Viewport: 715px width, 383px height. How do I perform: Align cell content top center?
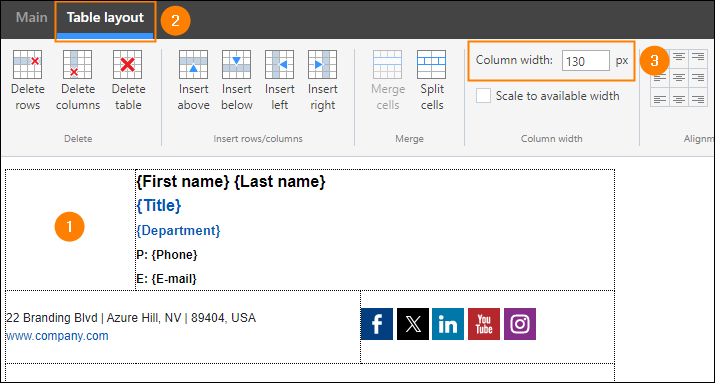coord(679,57)
